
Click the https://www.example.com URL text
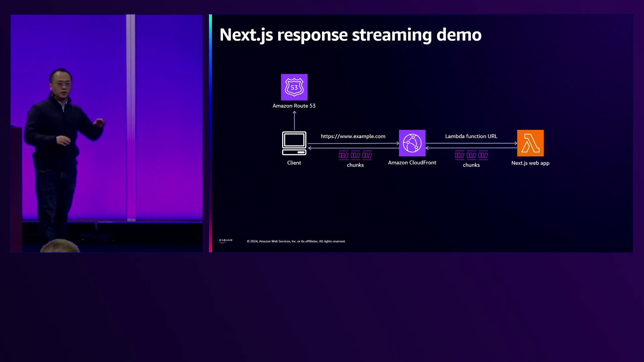[353, 136]
